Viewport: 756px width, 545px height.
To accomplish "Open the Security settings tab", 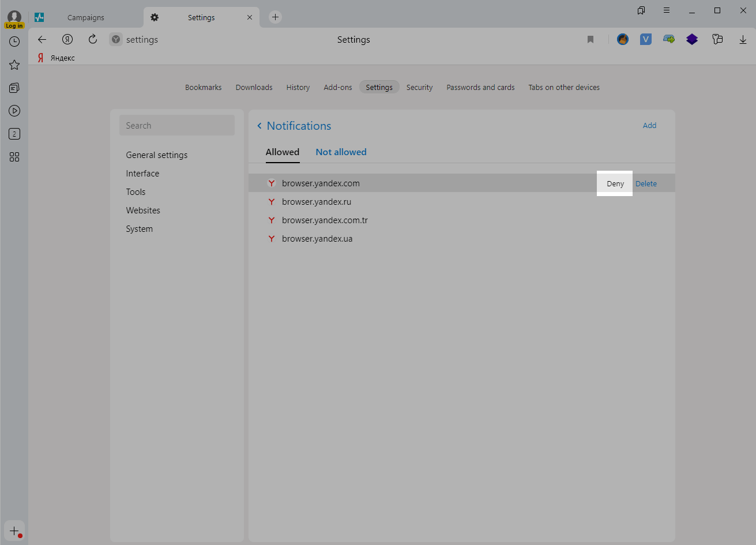I will [419, 88].
